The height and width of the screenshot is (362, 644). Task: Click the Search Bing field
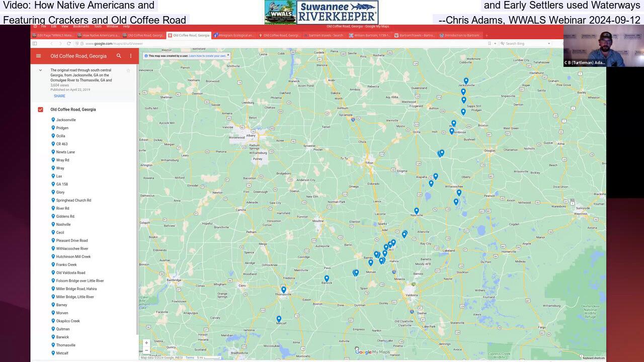click(526, 44)
